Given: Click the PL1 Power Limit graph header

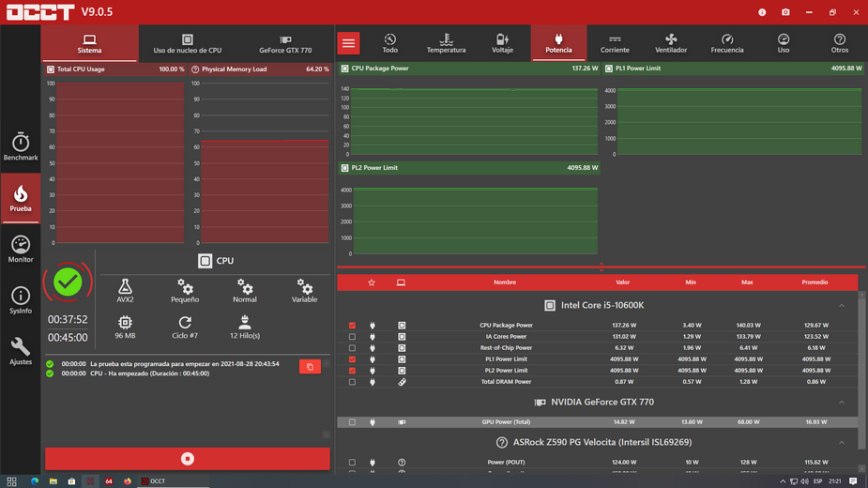Looking at the screenshot, I should [733, 69].
